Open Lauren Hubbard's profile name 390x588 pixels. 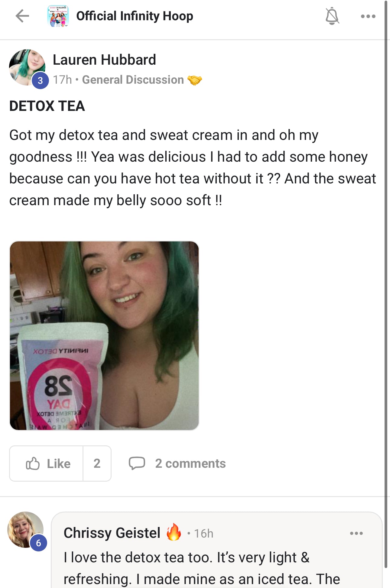coord(104,60)
